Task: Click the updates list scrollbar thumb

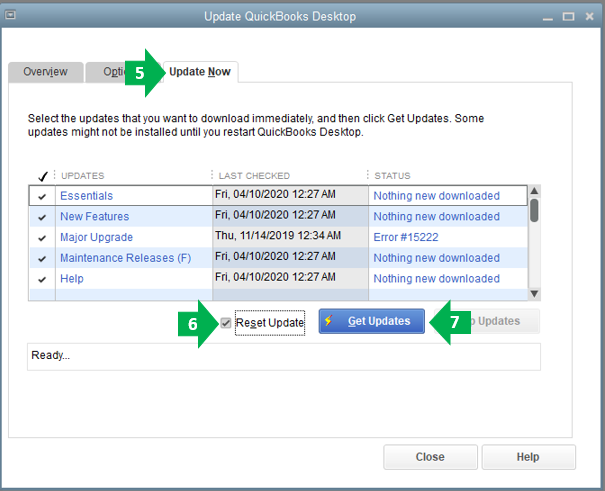Action: (x=534, y=210)
